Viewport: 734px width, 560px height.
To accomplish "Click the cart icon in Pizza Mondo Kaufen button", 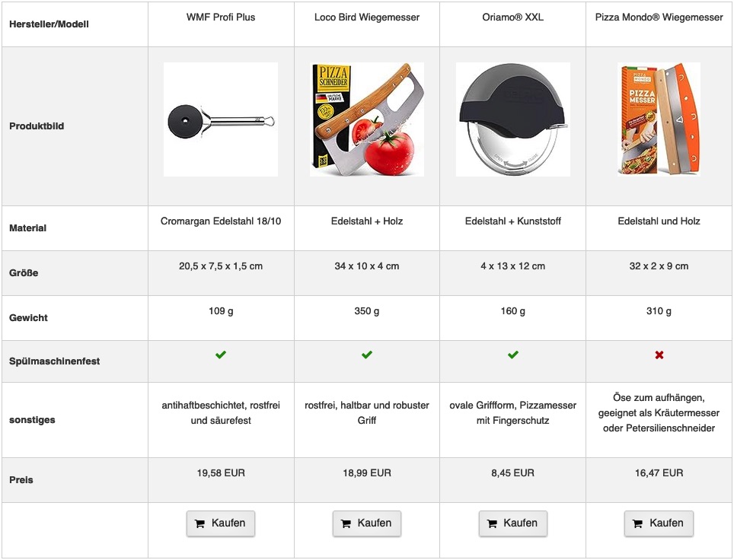I will pos(637,523).
